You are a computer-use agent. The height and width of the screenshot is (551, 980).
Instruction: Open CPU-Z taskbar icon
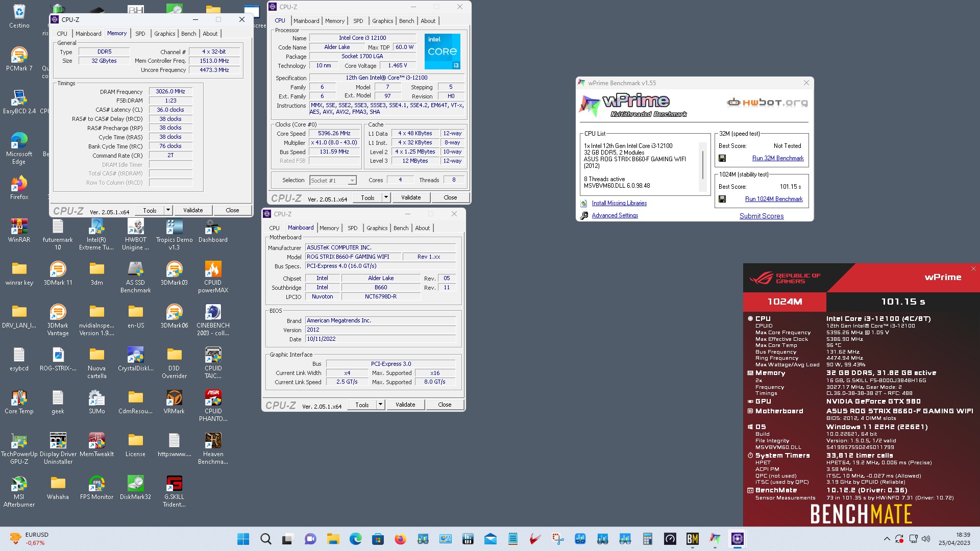737,539
